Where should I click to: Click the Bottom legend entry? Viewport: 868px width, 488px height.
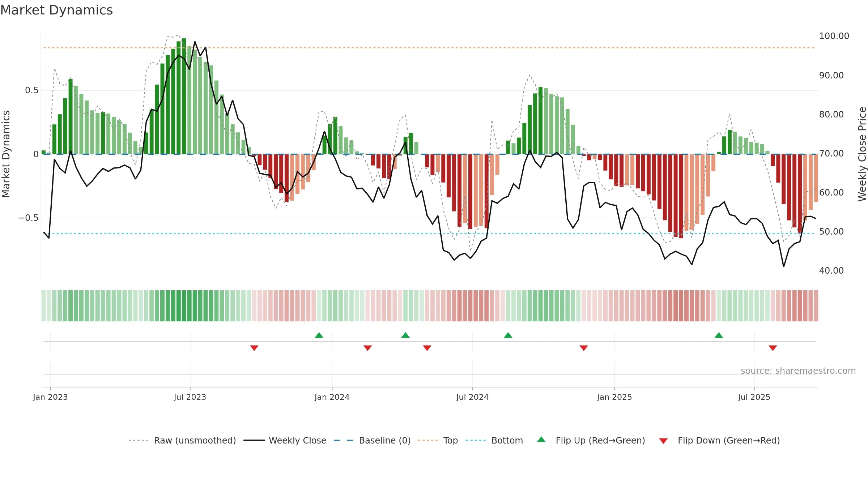[x=494, y=440]
